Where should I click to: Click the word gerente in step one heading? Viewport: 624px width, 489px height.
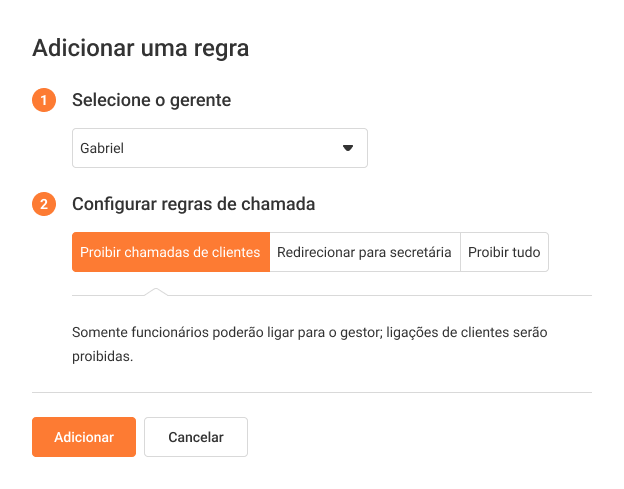[204, 101]
